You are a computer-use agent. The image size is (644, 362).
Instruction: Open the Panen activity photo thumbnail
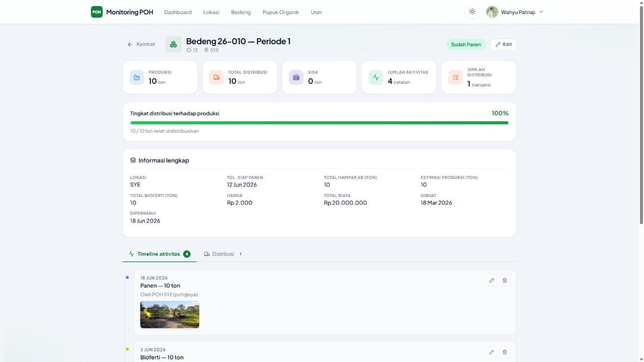click(170, 315)
